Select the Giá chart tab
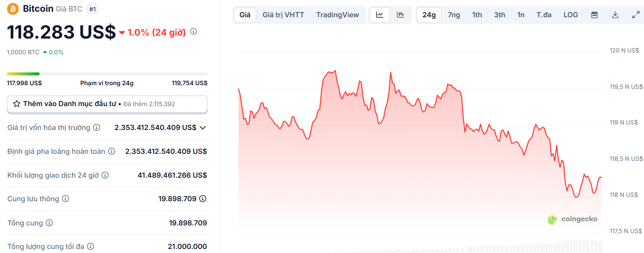Viewport: 644px width, 253px height. pos(245,15)
